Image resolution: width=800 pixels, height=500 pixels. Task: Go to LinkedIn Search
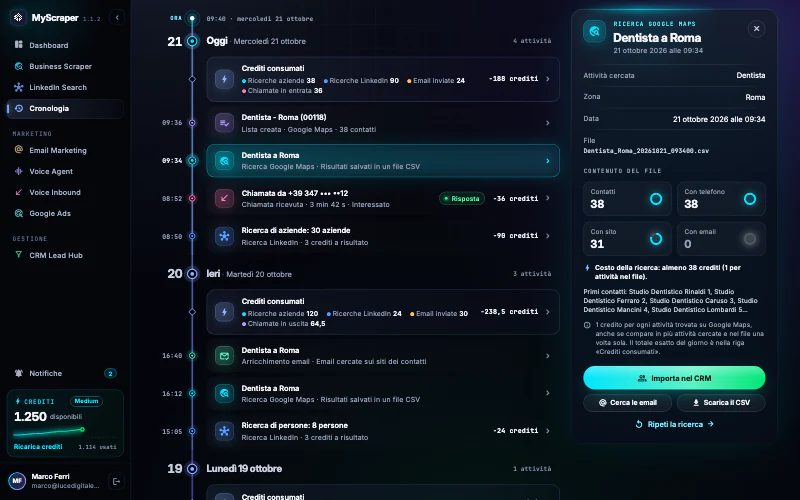tap(65, 87)
